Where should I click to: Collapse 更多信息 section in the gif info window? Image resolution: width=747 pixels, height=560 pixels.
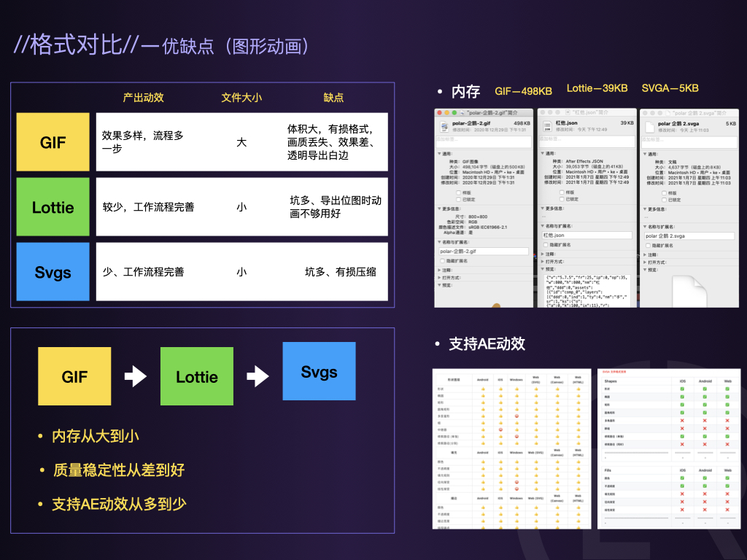pos(439,209)
